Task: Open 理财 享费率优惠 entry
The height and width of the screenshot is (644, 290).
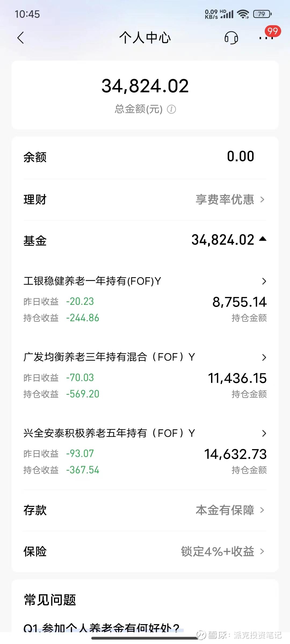Action: coord(230,200)
